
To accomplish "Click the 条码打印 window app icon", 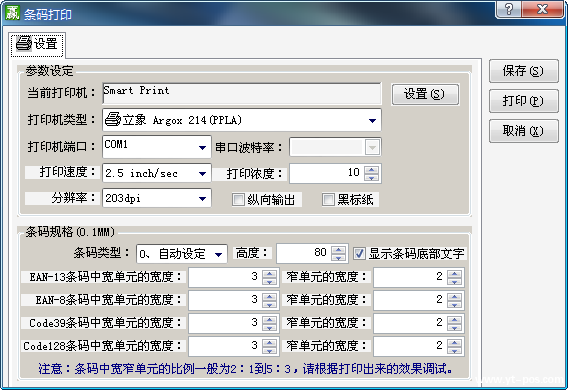I will pos(12,13).
